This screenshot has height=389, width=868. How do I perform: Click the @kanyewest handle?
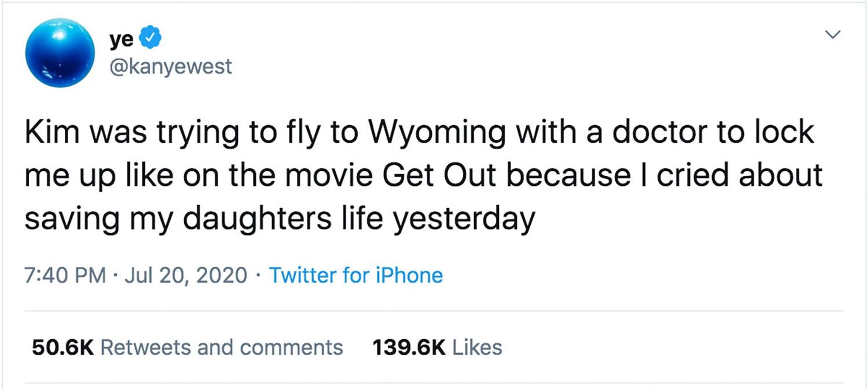click(x=170, y=67)
